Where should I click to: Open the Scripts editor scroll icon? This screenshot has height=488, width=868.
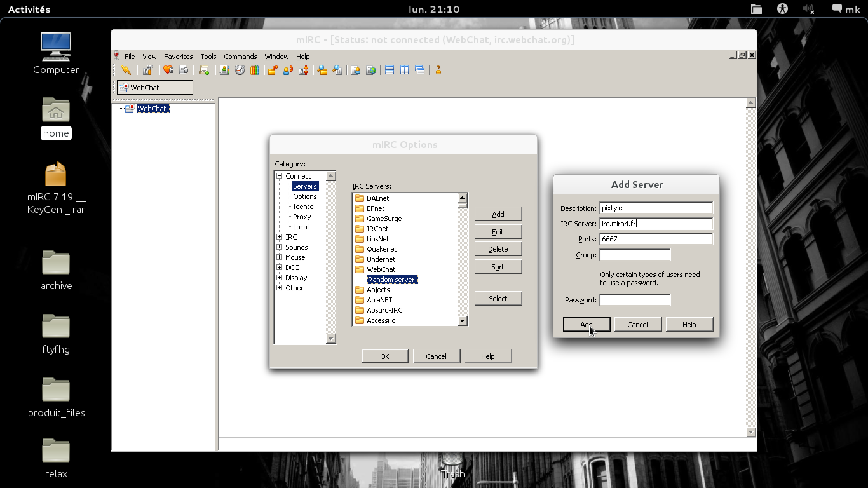coord(204,70)
